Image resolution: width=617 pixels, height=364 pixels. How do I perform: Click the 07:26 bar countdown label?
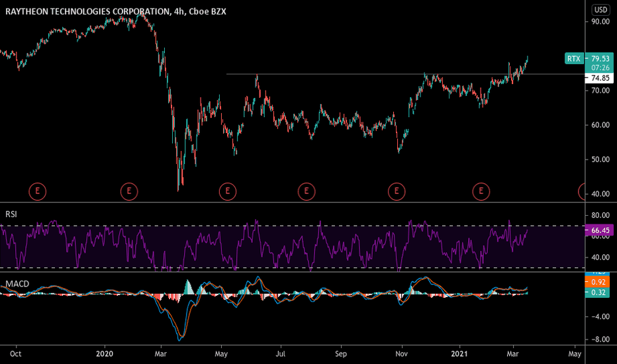pos(600,68)
